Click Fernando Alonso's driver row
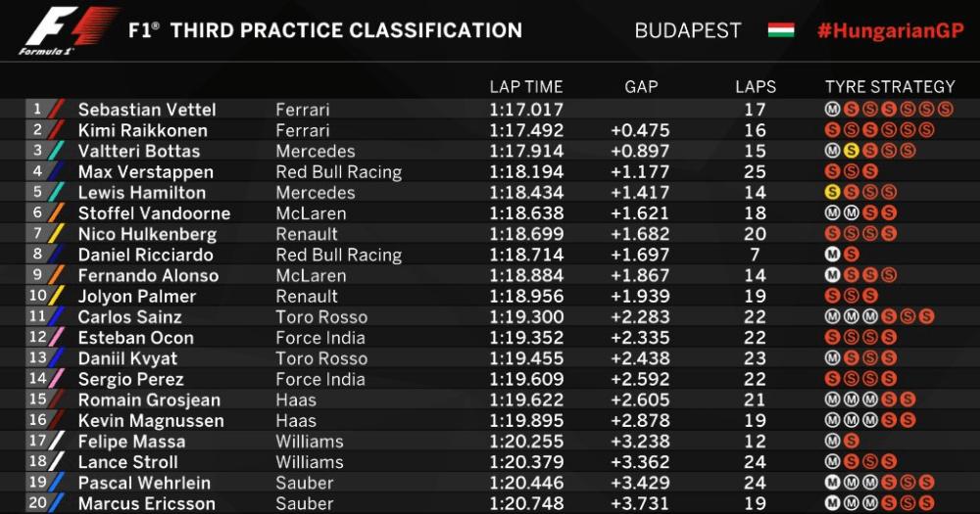 [x=490, y=275]
